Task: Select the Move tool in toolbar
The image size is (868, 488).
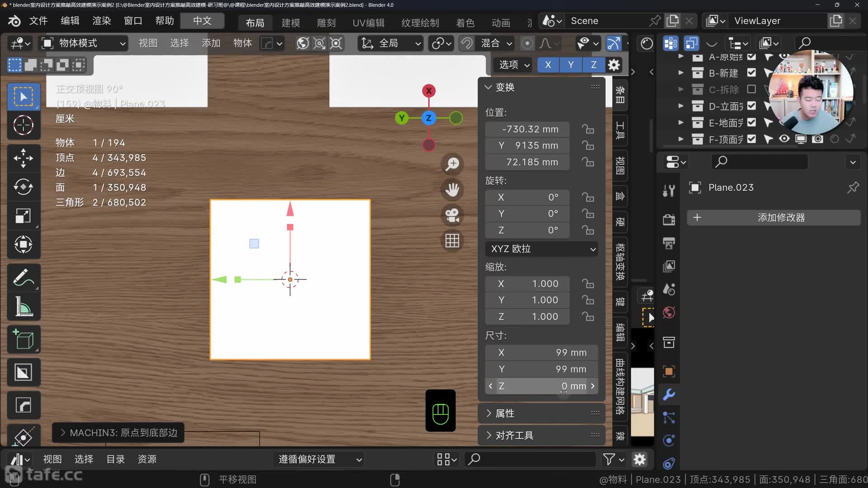Action: point(23,158)
